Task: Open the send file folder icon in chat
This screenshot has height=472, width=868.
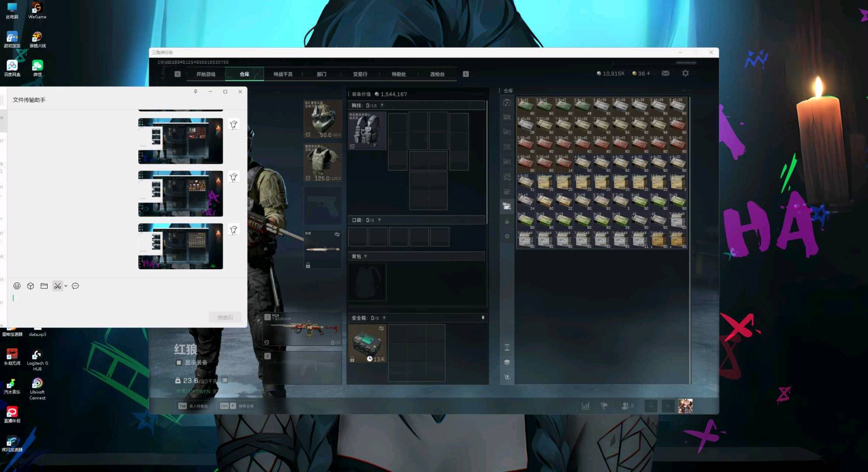Action: [44, 286]
